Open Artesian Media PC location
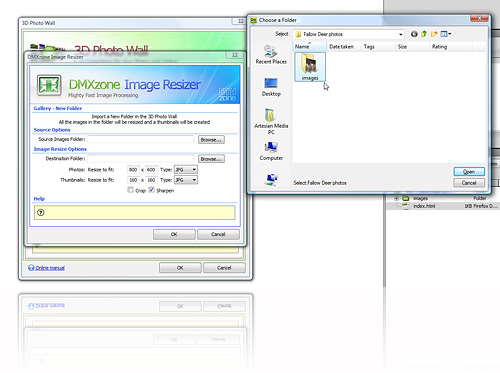Image resolution: width=500 pixels, height=373 pixels. pyautogui.click(x=271, y=121)
